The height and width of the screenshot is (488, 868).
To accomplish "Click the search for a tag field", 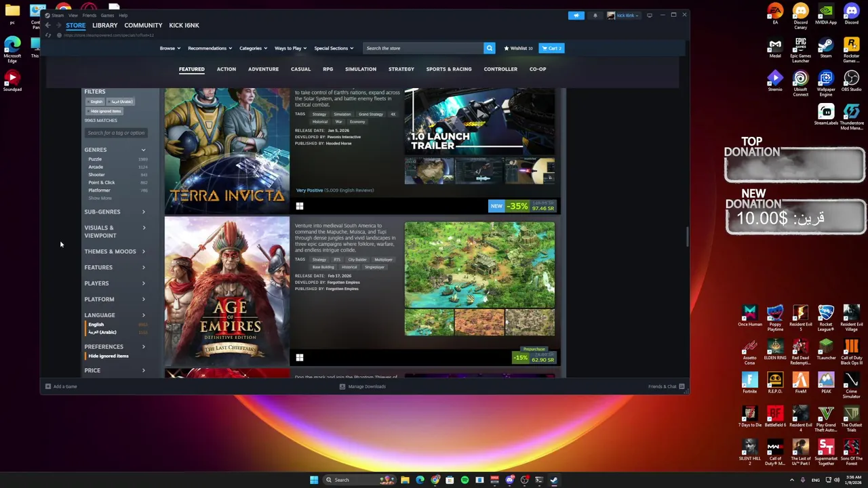I will tap(116, 133).
